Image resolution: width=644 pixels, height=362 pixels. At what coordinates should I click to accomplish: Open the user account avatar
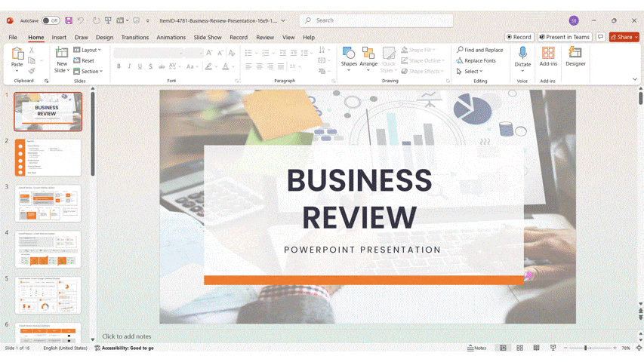tap(574, 20)
